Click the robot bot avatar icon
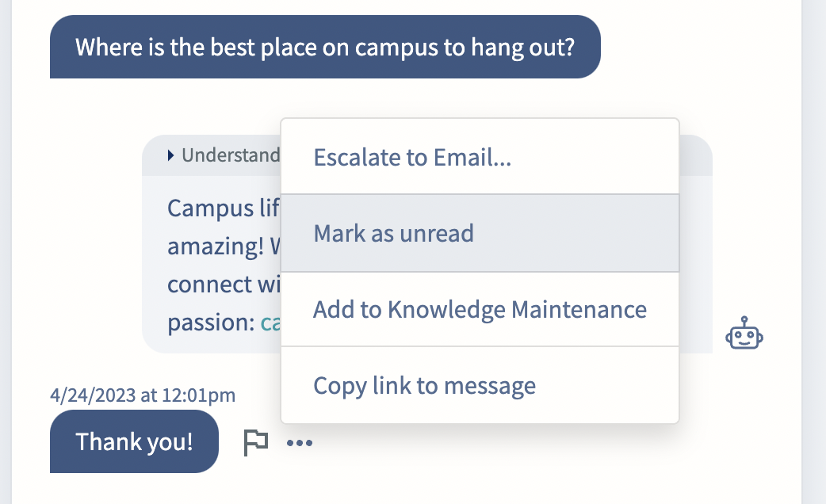The height and width of the screenshot is (504, 826). click(x=744, y=334)
